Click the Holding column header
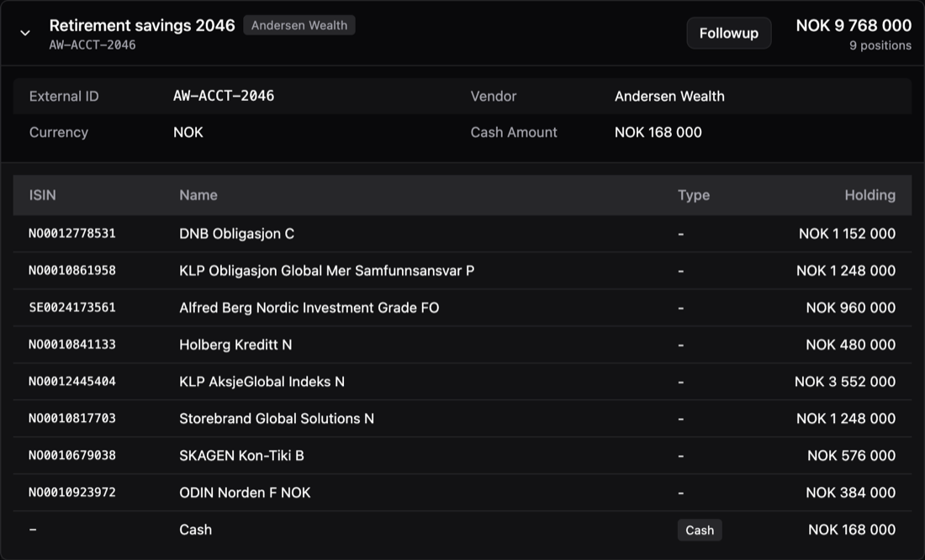 pos(870,195)
